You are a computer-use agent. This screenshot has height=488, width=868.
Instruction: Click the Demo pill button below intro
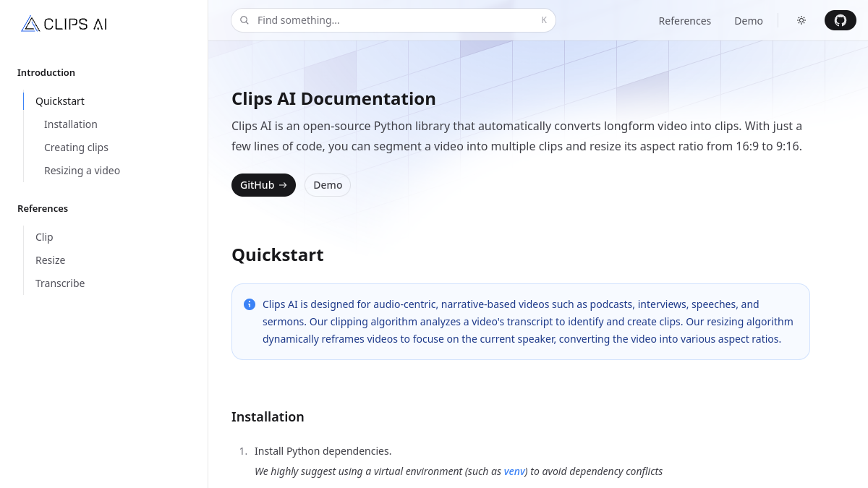click(328, 185)
